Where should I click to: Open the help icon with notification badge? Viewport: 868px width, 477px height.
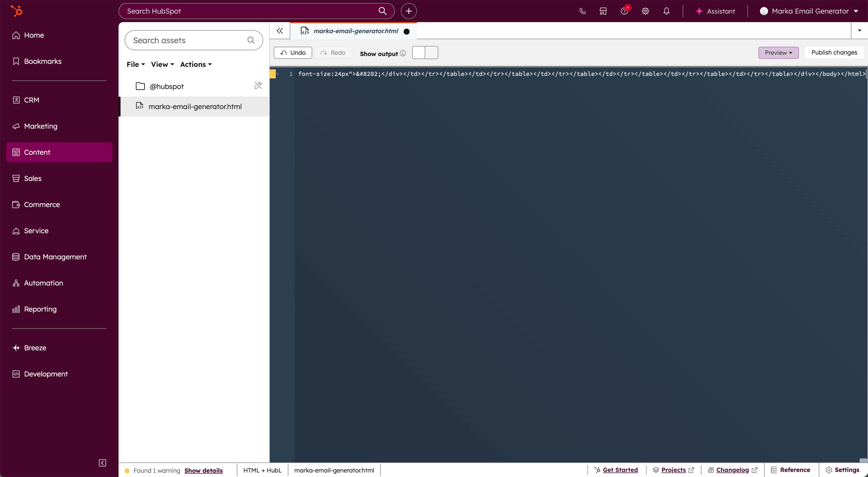[x=624, y=11]
